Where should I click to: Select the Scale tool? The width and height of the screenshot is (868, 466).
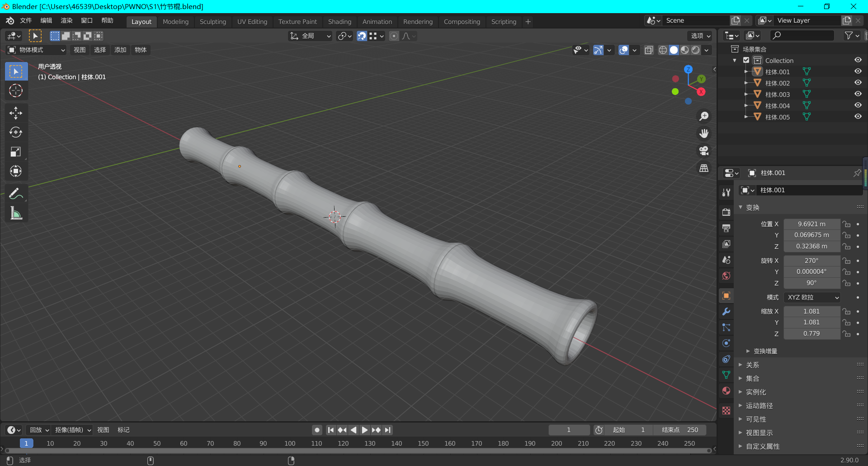click(16, 152)
